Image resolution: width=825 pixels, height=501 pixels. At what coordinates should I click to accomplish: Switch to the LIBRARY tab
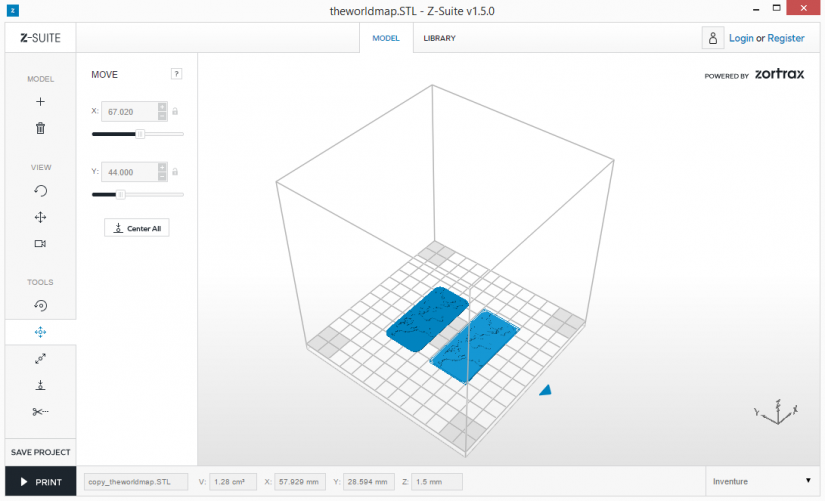439,38
